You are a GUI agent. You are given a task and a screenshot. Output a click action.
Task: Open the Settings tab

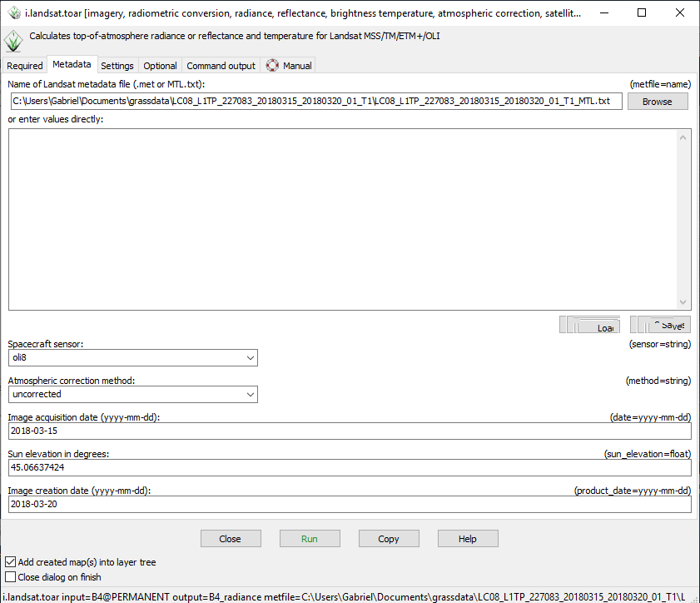point(117,66)
